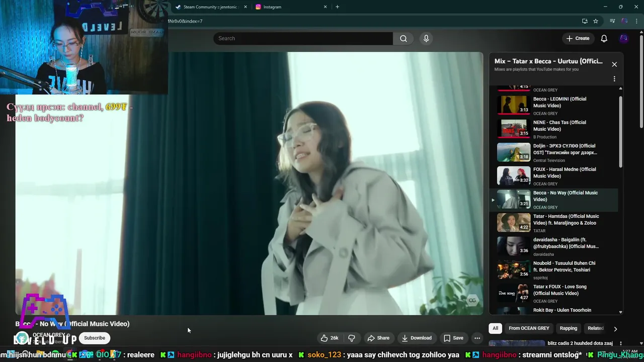Install app icon in address bar
Screen dimensions: 644x362
[585, 21]
